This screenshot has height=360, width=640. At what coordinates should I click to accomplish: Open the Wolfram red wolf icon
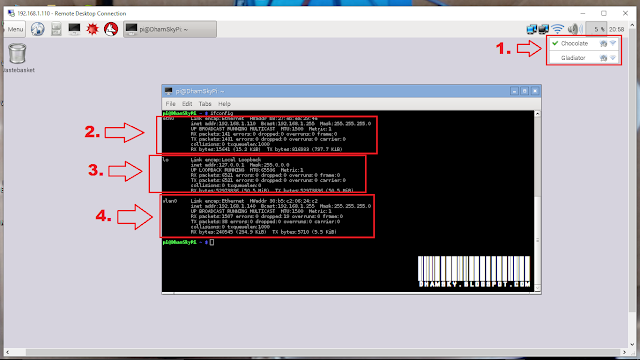[111, 29]
